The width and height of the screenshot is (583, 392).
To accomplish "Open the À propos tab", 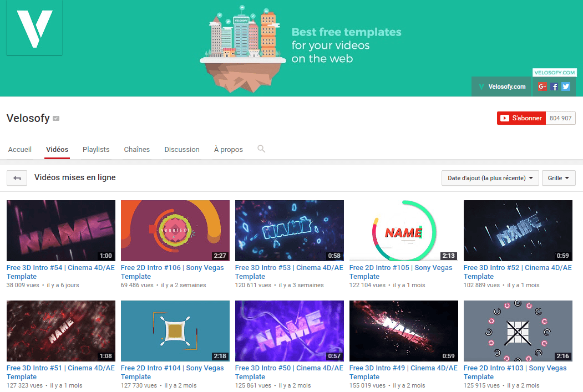I will 229,149.
